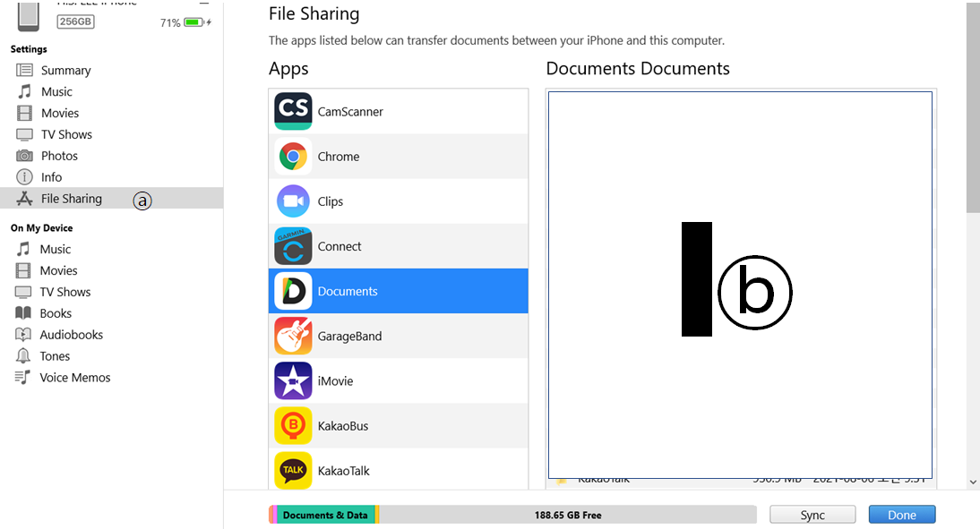Click the Documents & Data storage segment

[x=326, y=515]
